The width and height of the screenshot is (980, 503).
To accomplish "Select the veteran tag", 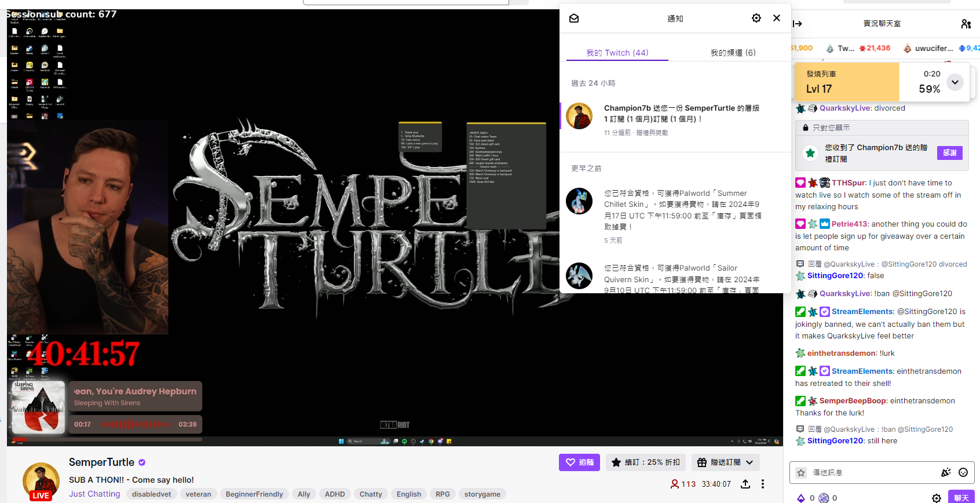I will tap(198, 494).
